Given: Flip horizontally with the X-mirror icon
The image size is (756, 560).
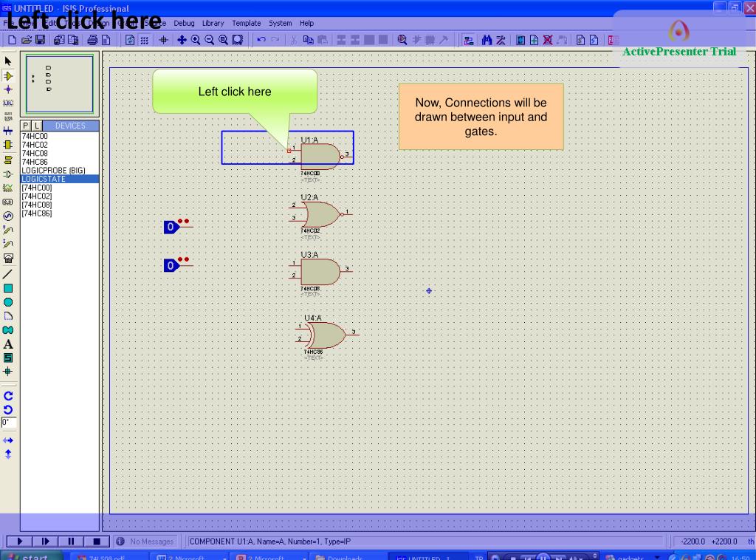Looking at the screenshot, I should pyautogui.click(x=7, y=440).
